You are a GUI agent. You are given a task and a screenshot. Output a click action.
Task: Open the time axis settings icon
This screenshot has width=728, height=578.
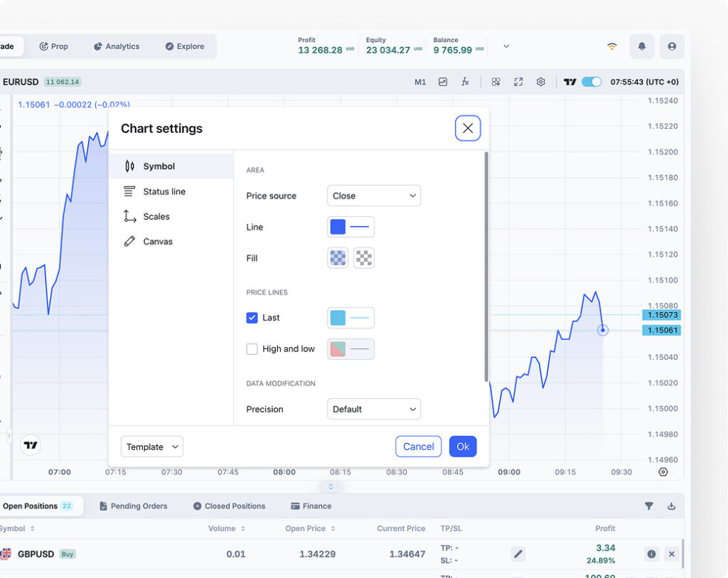pos(663,472)
